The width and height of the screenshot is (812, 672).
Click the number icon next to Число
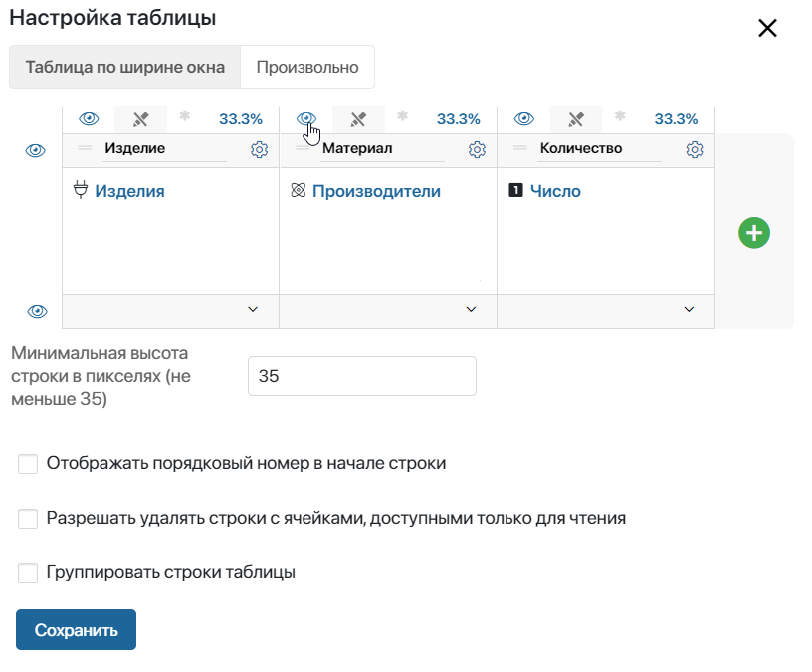[515, 190]
